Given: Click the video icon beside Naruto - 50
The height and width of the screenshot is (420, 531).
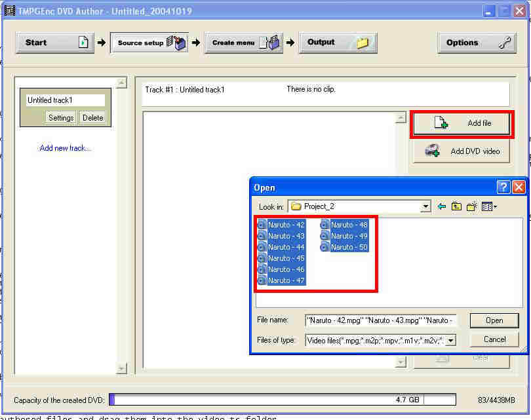Looking at the screenshot, I should coord(325,248).
